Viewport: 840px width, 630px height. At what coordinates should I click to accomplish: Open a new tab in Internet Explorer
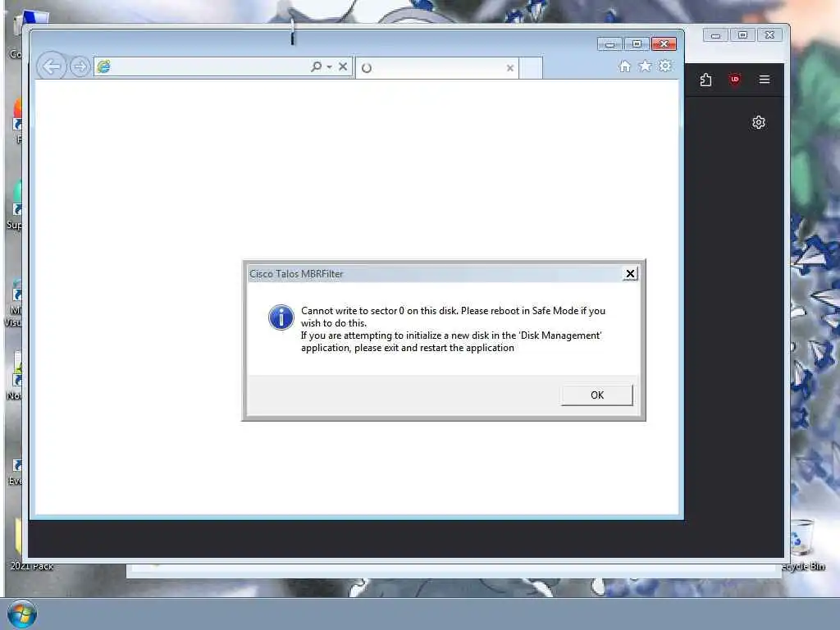coord(531,68)
